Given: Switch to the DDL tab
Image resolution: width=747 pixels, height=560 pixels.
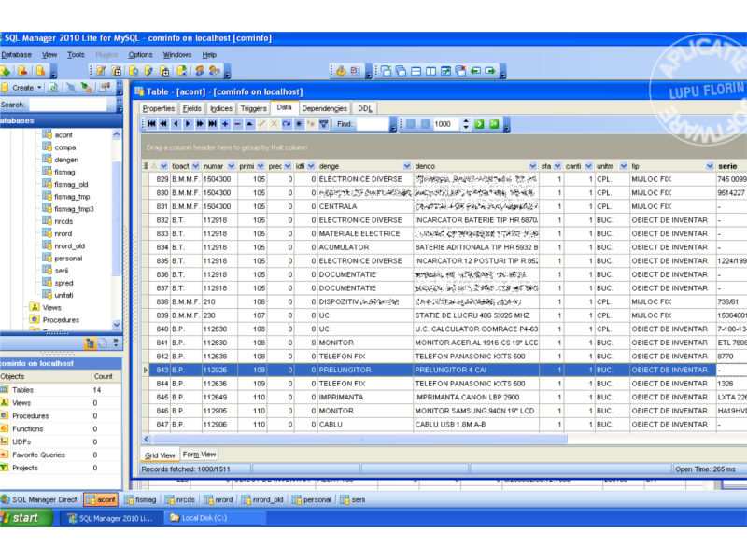Looking at the screenshot, I should click(364, 108).
